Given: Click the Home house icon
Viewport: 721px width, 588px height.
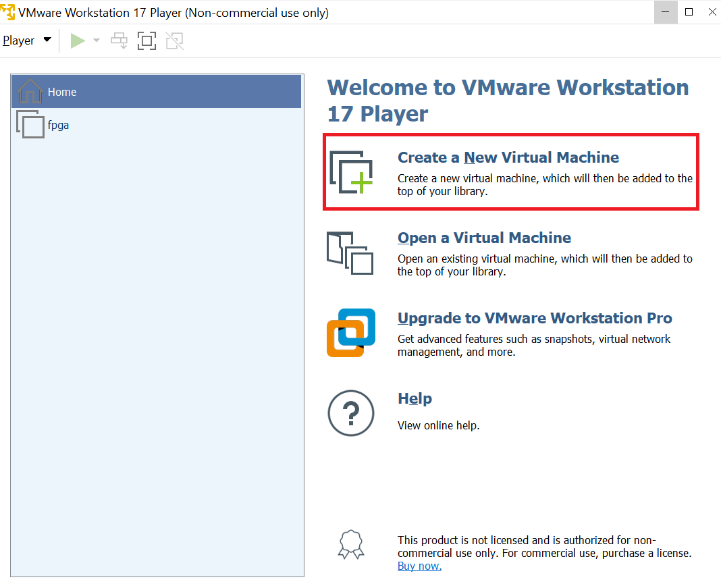Looking at the screenshot, I should (x=30, y=90).
